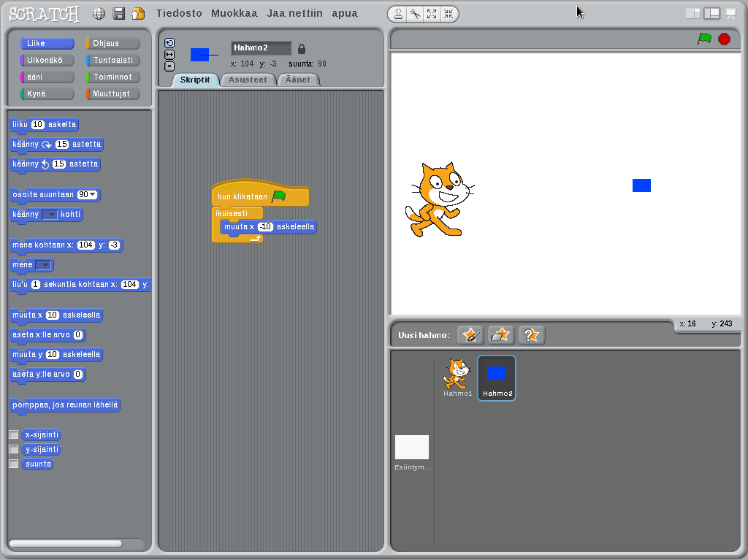
Task: Click the counterclockwise käänny 15 astetta block
Action: coord(56,164)
